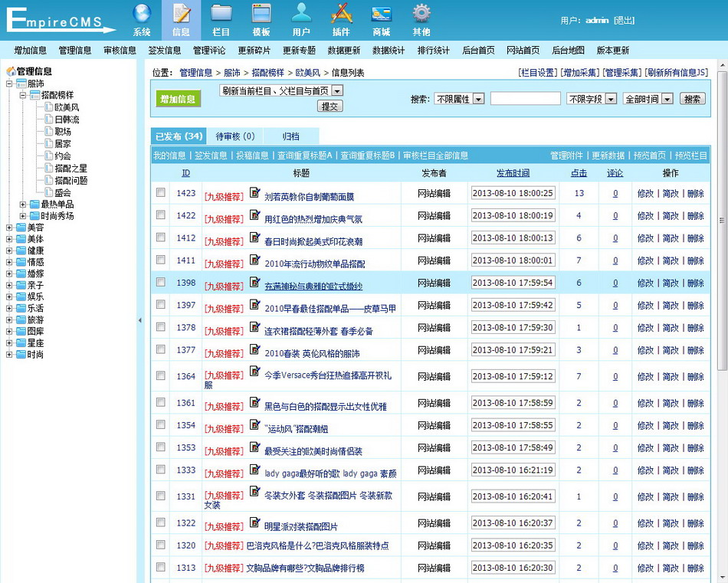Open 数据统计 in the menu bar
This screenshot has height=583, width=728.
pos(389,51)
